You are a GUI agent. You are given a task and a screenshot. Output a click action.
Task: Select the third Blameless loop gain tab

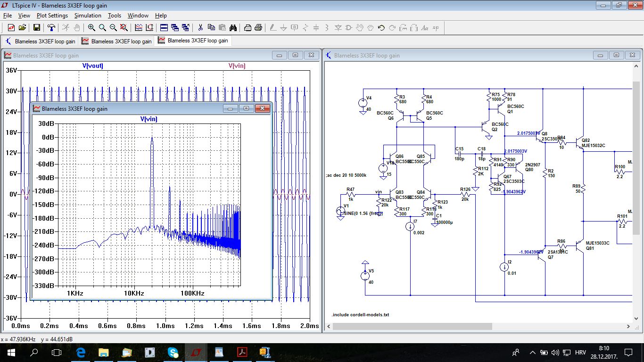[x=193, y=41]
